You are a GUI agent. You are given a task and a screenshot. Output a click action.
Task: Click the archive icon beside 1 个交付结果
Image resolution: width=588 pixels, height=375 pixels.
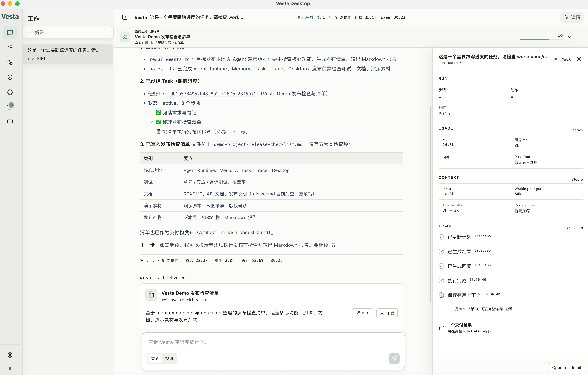tap(441, 328)
